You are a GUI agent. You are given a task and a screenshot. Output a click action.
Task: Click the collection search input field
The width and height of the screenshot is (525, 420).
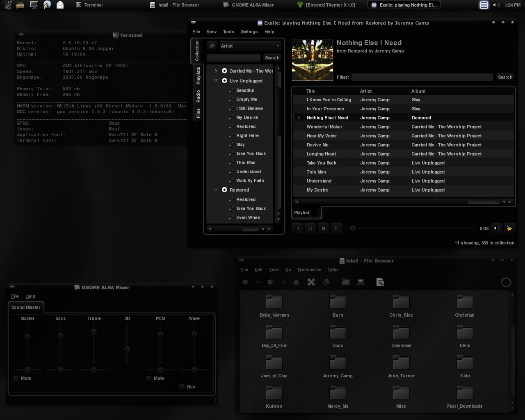[234, 58]
